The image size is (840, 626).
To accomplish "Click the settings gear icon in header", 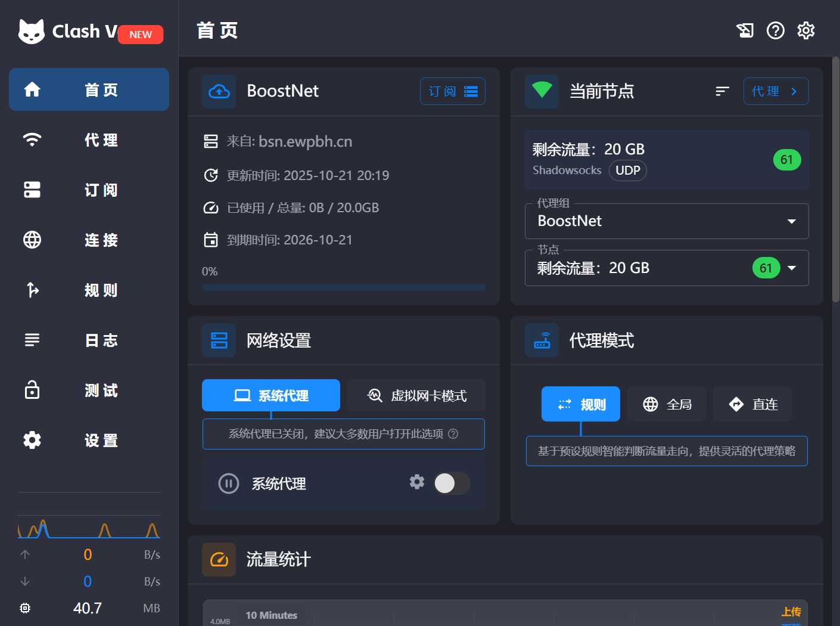I will (x=805, y=30).
